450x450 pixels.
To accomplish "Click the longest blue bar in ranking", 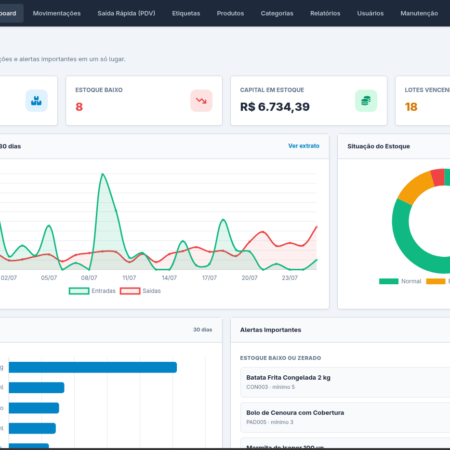I will pos(93,367).
